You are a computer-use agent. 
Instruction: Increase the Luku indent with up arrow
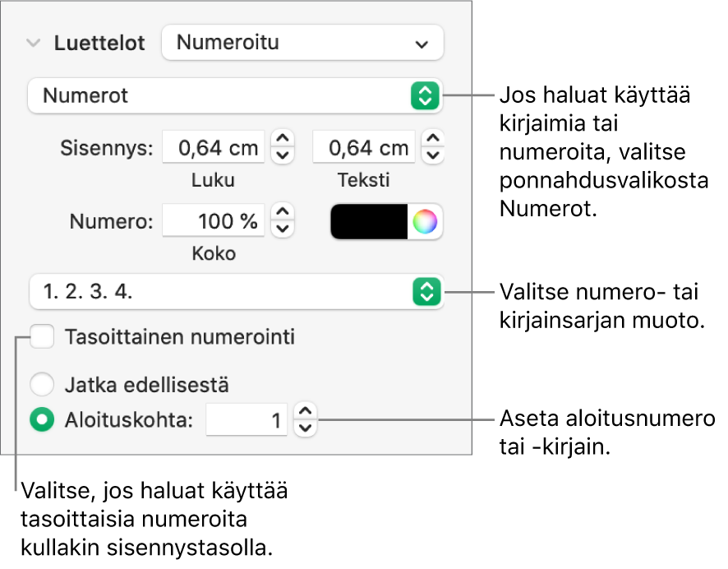[x=283, y=139]
